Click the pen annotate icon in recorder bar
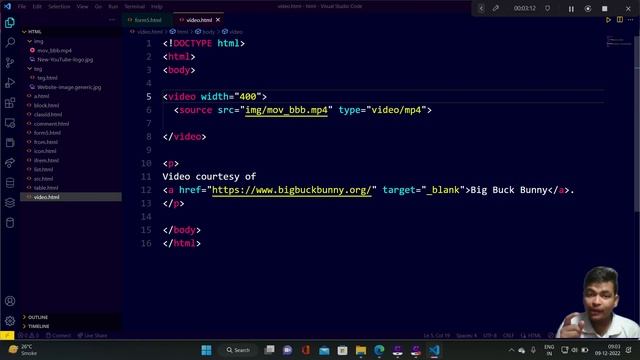 pos(496,8)
